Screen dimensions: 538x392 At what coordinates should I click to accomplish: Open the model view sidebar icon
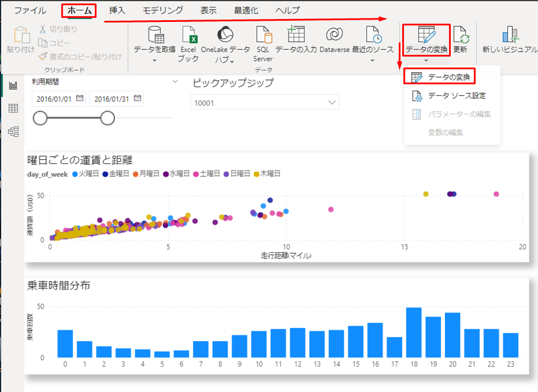click(13, 131)
